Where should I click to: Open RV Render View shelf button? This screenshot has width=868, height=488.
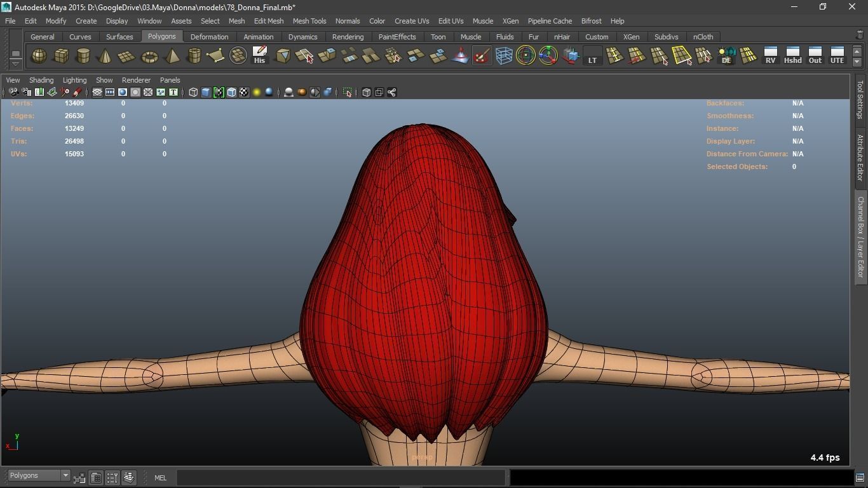point(770,56)
